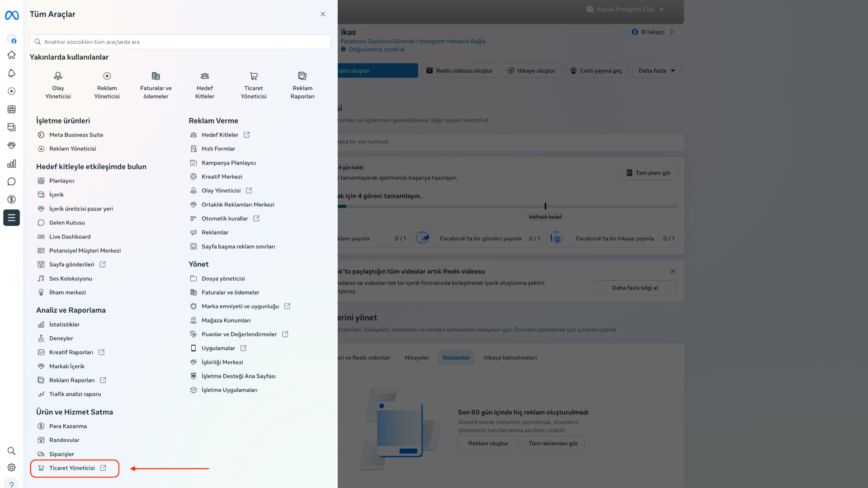Viewport: 868px width, 488px height.
Task: Click Canlı yayına geç button
Action: [597, 70]
